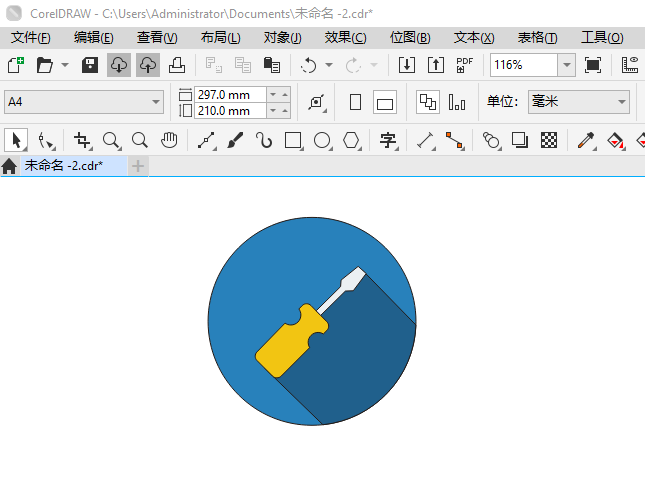Select the Freehand line tool

point(206,141)
